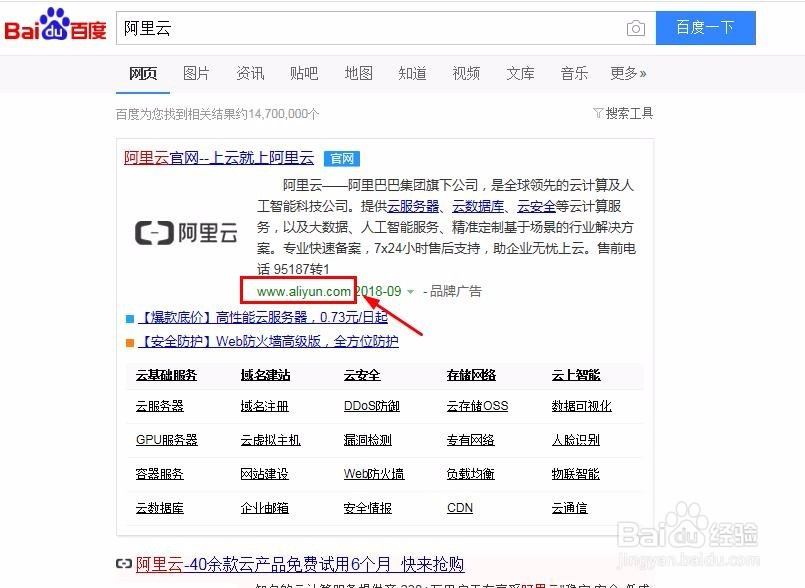The image size is (805, 588).
Task: Open the 网站建设 link
Action: 265,474
